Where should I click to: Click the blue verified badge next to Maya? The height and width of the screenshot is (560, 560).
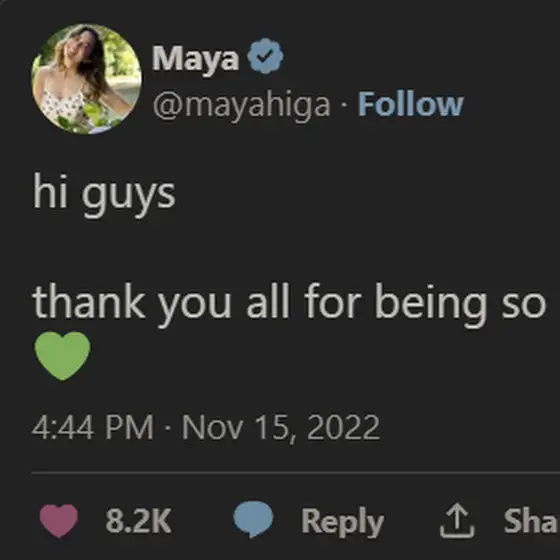tap(265, 56)
